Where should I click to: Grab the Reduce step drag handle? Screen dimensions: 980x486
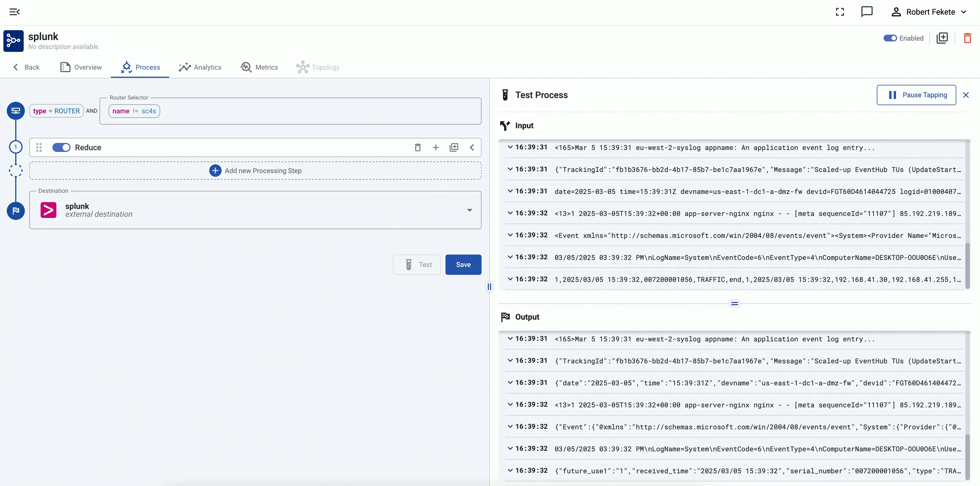(39, 147)
